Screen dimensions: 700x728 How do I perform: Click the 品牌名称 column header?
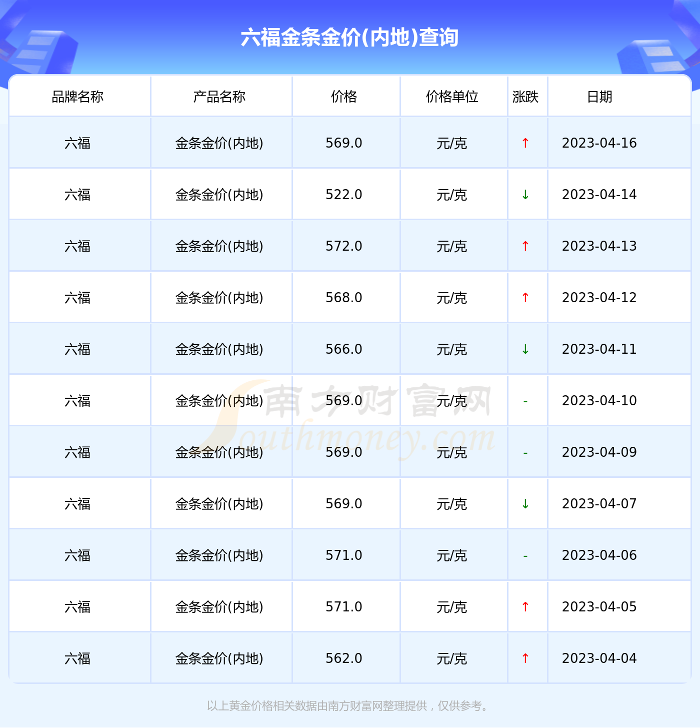[x=77, y=97]
